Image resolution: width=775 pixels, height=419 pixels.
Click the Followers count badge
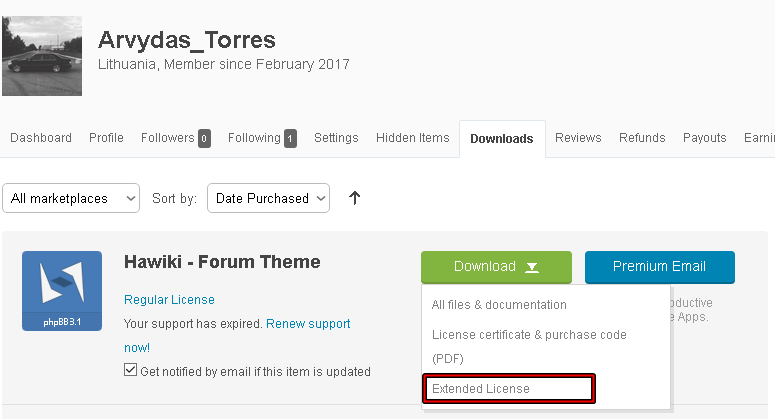[x=204, y=138]
